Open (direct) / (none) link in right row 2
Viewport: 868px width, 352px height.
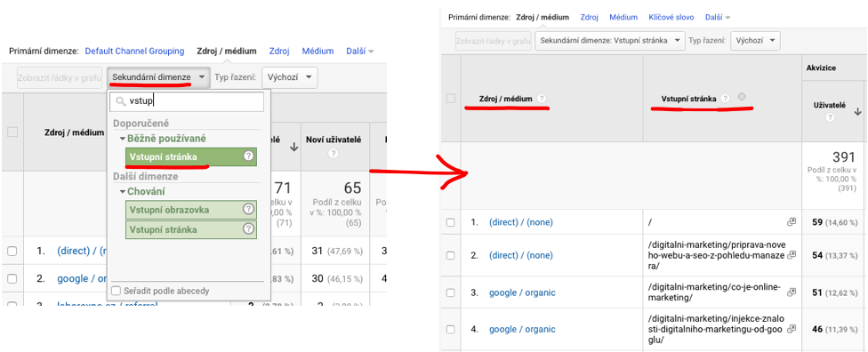point(521,255)
